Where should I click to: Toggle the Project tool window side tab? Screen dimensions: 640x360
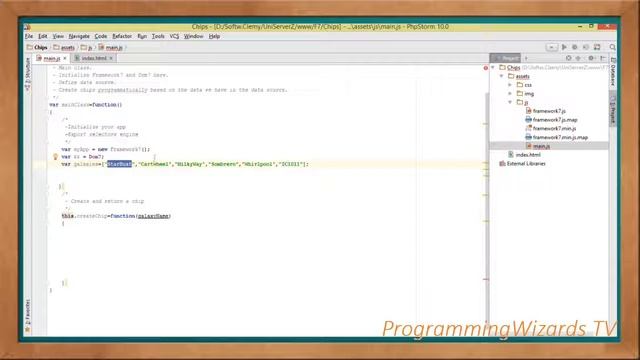[x=613, y=109]
